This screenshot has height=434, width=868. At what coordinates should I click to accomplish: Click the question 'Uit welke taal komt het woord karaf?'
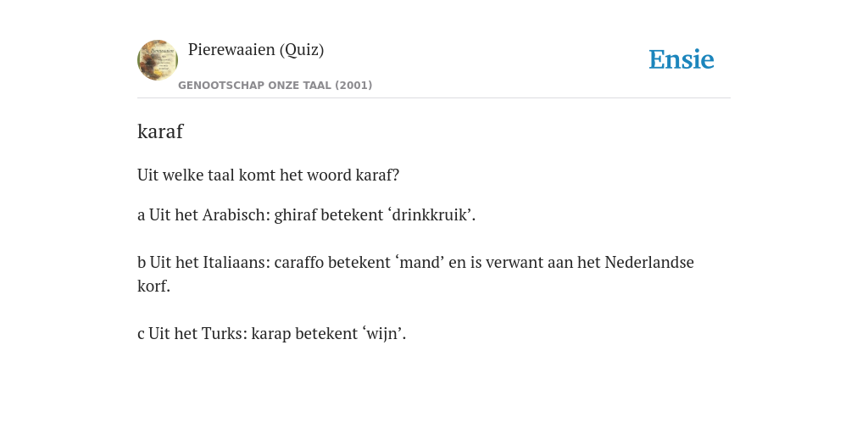click(x=268, y=175)
